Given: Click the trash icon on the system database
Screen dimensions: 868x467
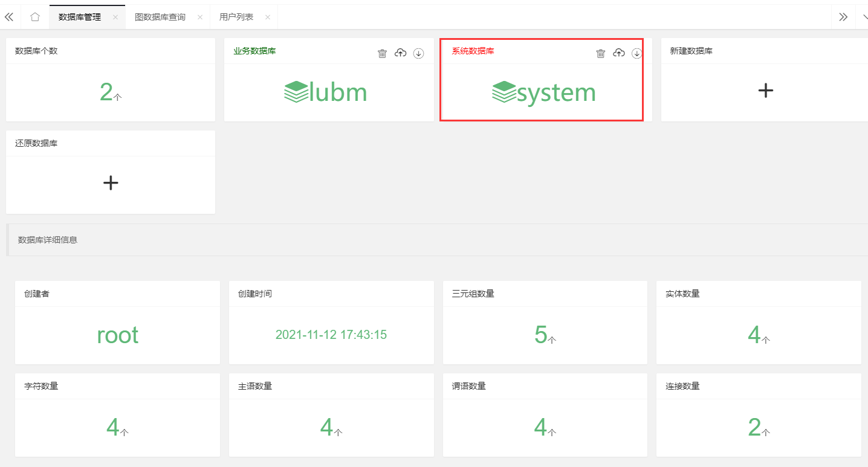Looking at the screenshot, I should pos(600,53).
